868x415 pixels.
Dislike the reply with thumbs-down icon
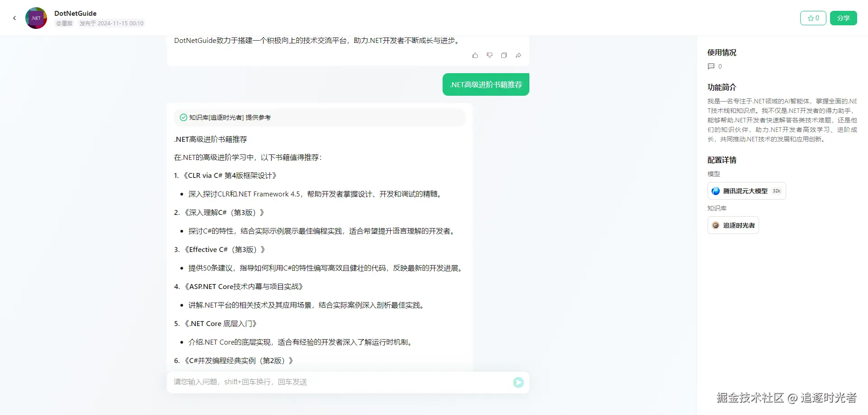pyautogui.click(x=490, y=55)
